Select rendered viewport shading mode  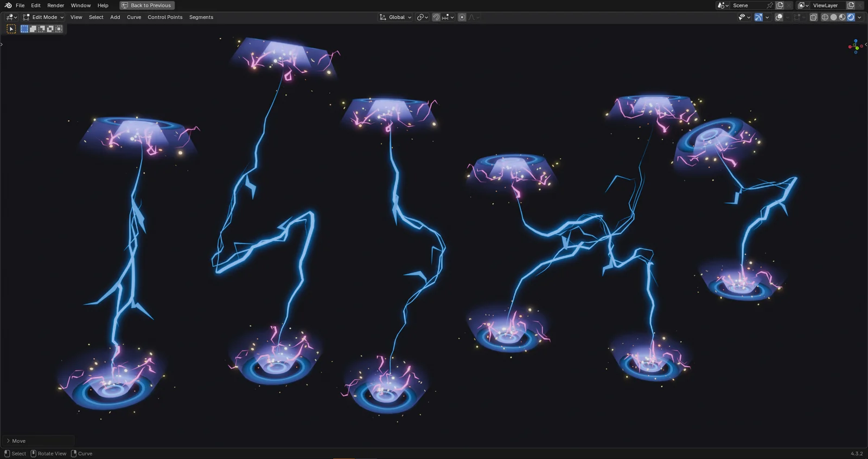(x=851, y=17)
